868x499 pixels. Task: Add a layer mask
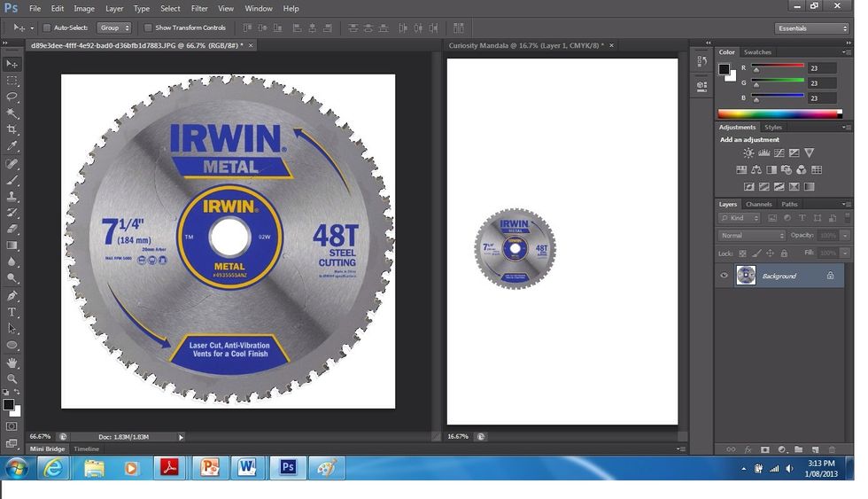[x=764, y=449]
